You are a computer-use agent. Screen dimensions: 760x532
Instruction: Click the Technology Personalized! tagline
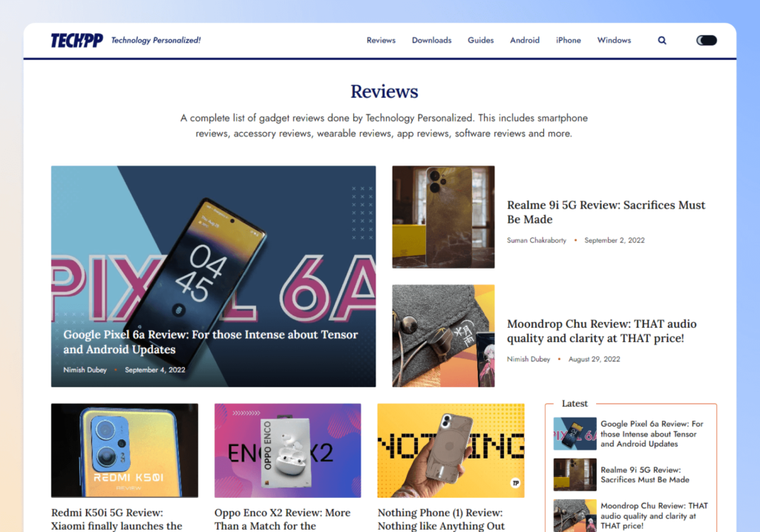pos(156,40)
